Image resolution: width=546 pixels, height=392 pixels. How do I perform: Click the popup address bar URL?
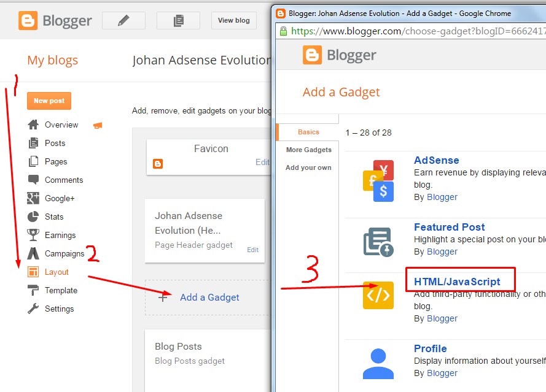[x=418, y=31]
